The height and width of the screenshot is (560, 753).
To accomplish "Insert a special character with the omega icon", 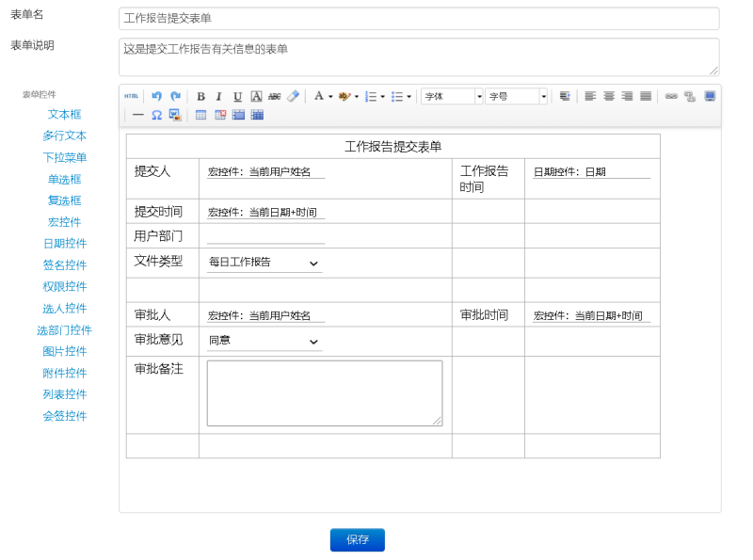I will point(155,115).
